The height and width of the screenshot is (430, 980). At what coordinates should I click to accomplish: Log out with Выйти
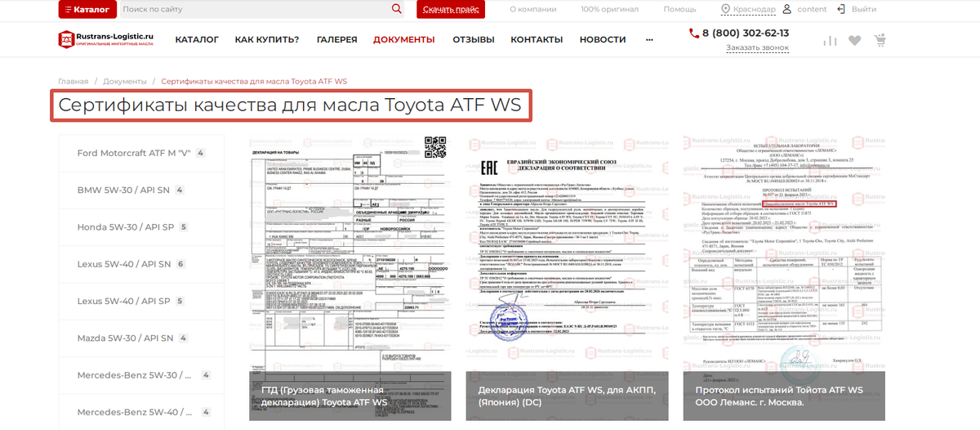[x=864, y=9]
